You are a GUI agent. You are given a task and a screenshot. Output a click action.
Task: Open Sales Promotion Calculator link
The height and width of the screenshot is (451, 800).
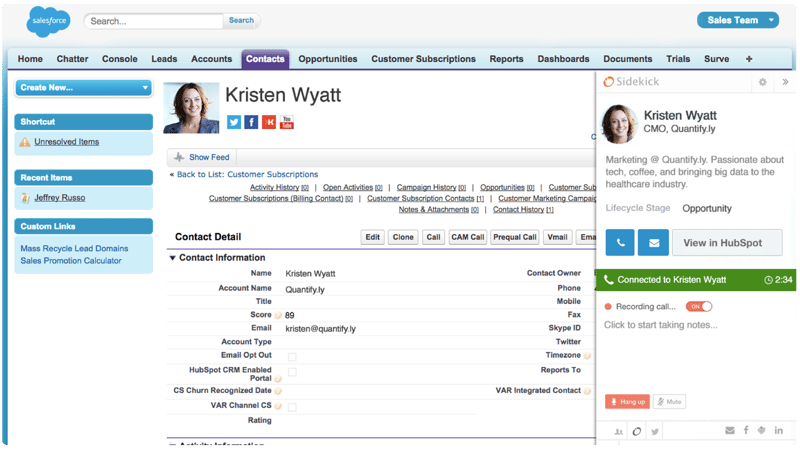pos(71,261)
